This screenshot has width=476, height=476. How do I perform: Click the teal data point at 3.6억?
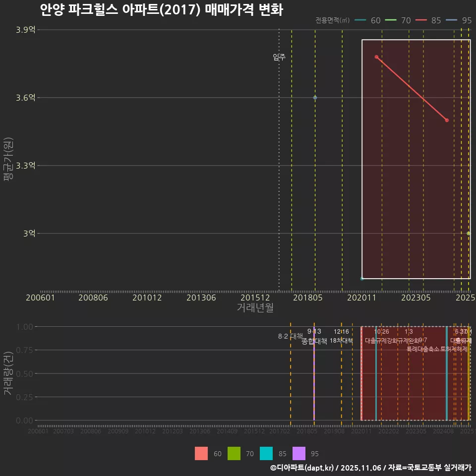pos(314,98)
